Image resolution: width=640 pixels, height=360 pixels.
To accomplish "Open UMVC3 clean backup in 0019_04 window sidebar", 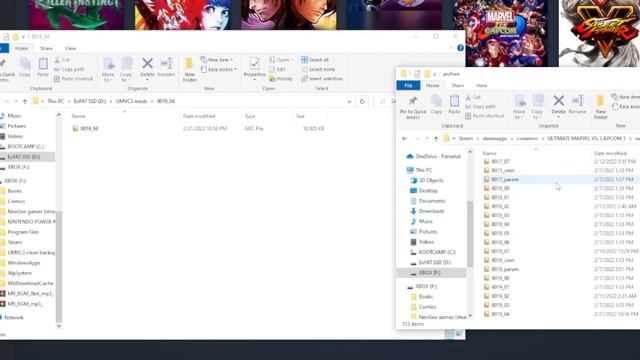I will [31, 253].
